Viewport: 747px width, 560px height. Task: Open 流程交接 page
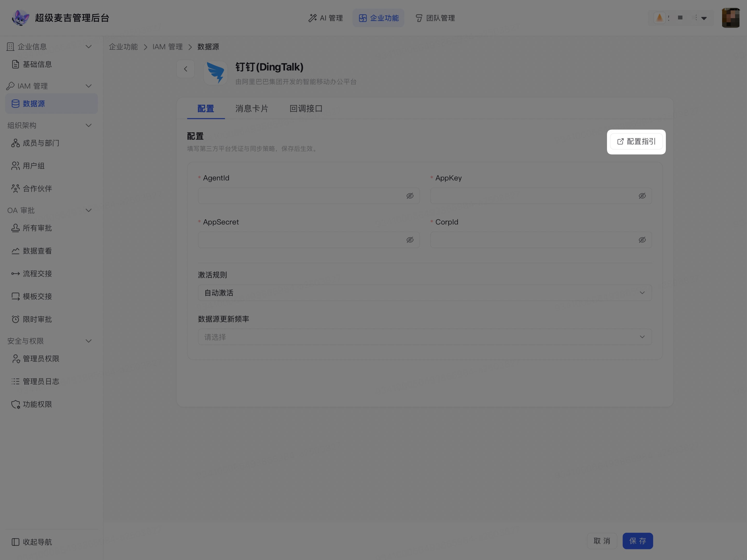tap(51, 273)
